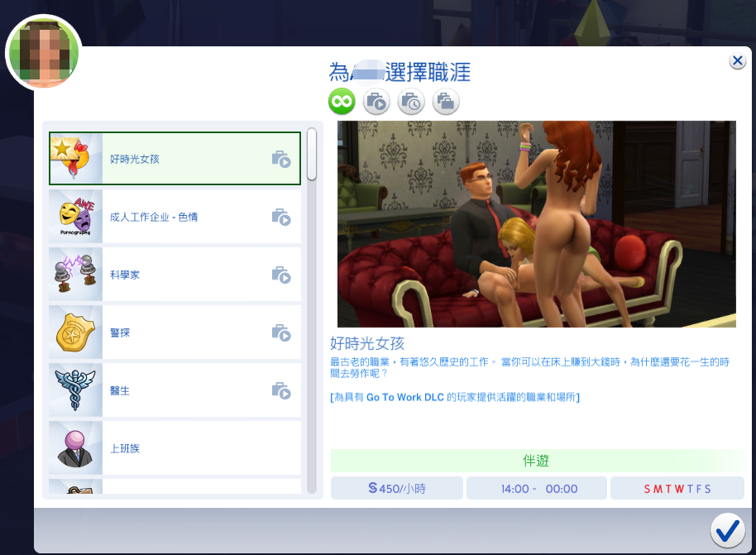
Task: Click active-career briefcase icon in 醫生 row
Action: [281, 390]
